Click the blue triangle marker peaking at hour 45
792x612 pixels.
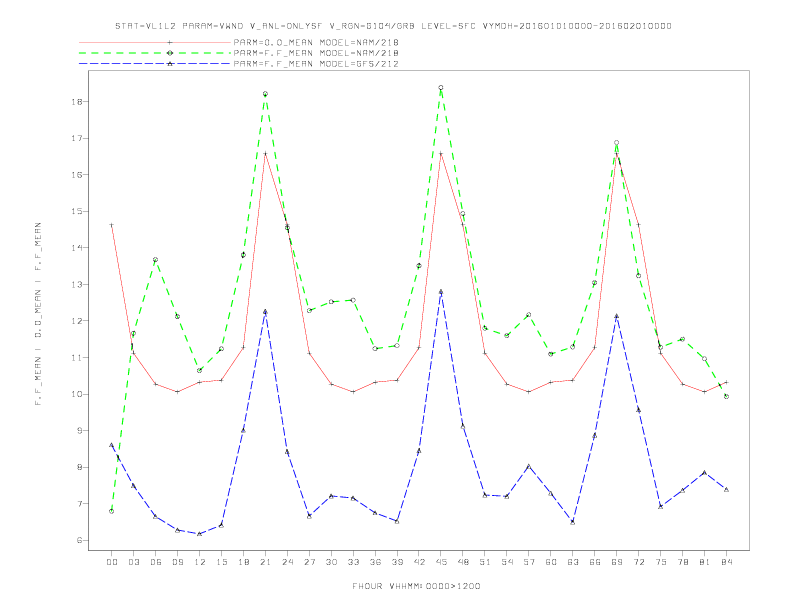pyautogui.click(x=441, y=292)
